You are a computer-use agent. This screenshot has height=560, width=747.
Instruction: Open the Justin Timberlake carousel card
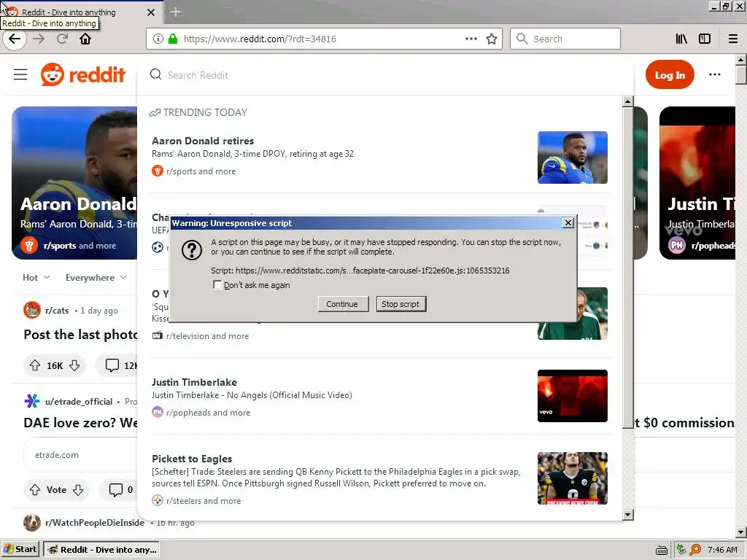point(697,183)
